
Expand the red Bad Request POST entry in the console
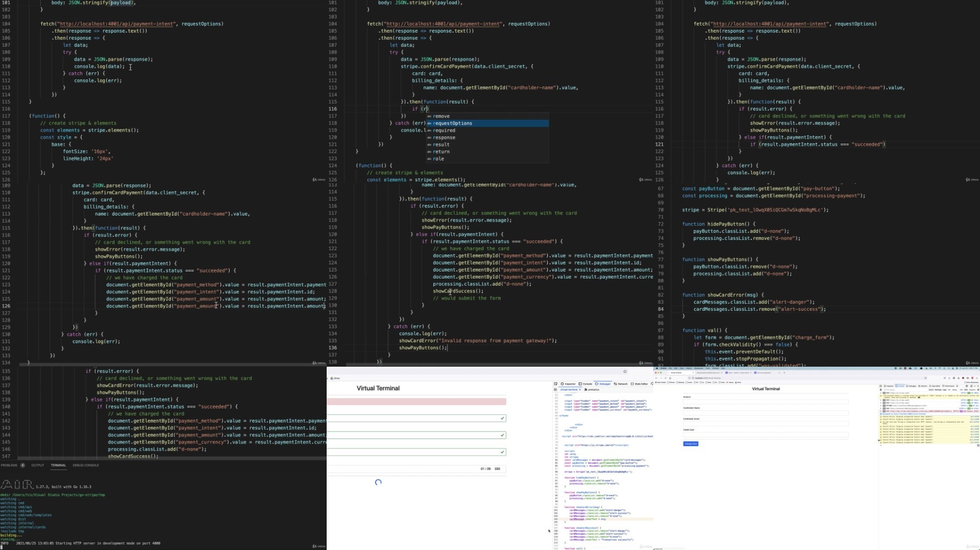881,411
